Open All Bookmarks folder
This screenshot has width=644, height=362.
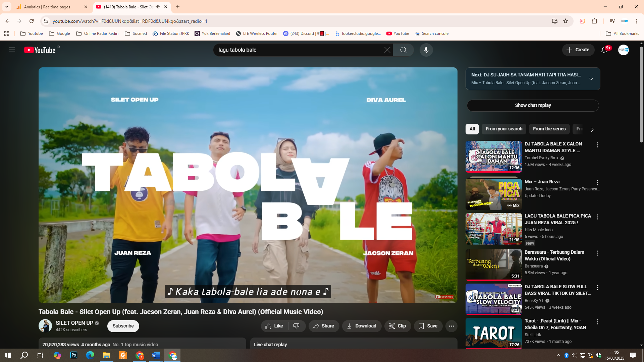(622, 34)
